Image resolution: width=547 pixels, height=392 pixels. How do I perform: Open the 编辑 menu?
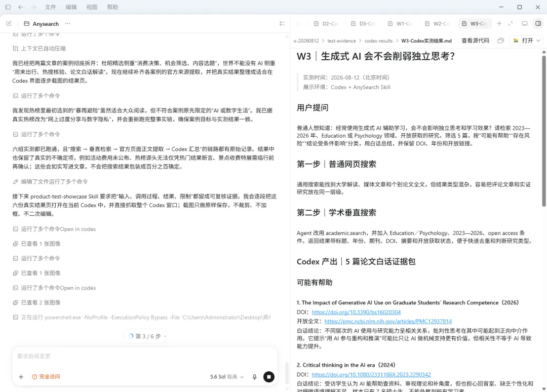pos(71,7)
